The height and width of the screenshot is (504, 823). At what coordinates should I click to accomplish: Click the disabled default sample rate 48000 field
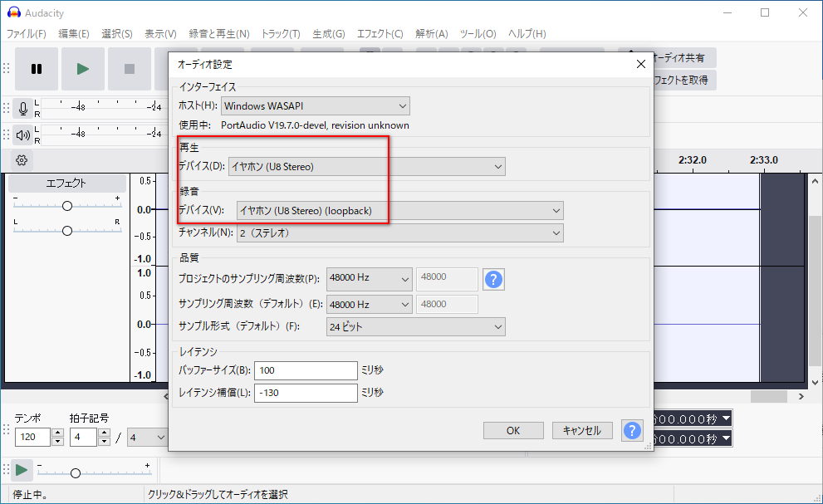pyautogui.click(x=447, y=305)
